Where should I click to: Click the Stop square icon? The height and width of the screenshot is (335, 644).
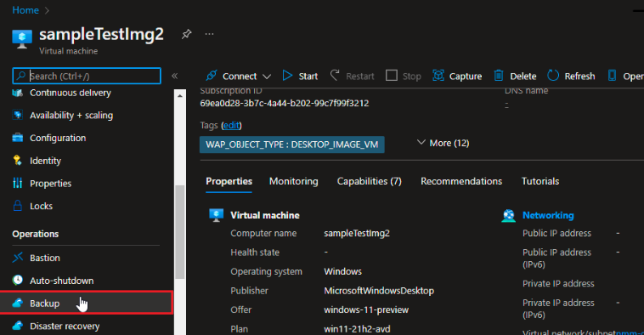coord(392,76)
